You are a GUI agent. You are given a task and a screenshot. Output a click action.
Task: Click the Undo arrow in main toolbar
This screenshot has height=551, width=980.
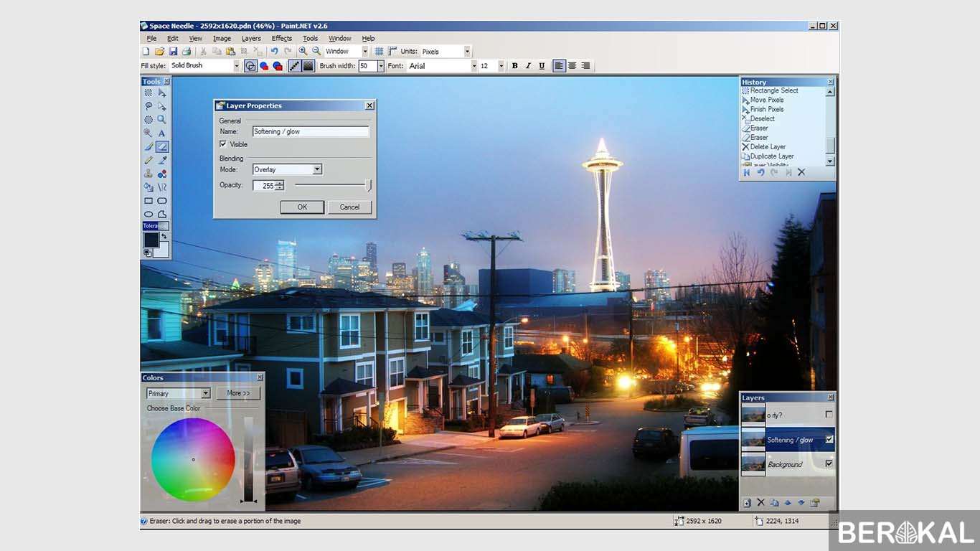click(x=274, y=52)
